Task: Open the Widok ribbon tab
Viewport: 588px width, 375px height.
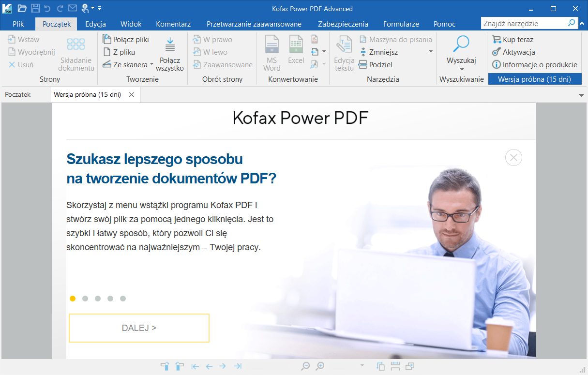Action: [x=131, y=24]
